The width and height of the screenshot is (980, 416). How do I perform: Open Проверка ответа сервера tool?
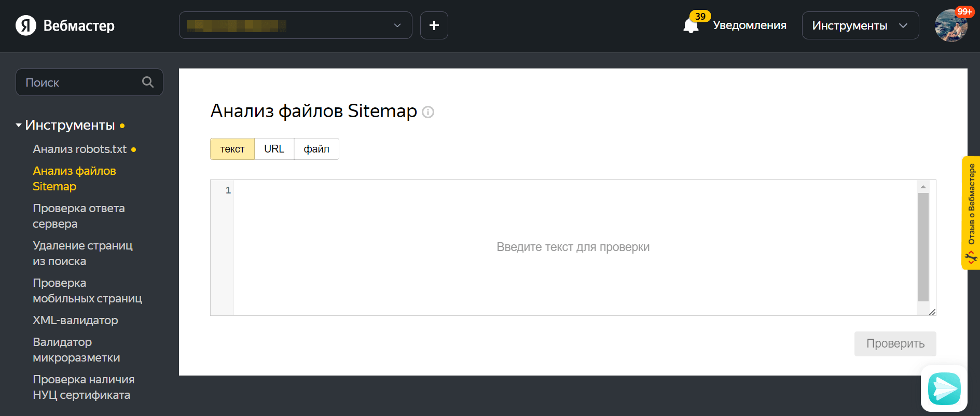click(x=78, y=216)
